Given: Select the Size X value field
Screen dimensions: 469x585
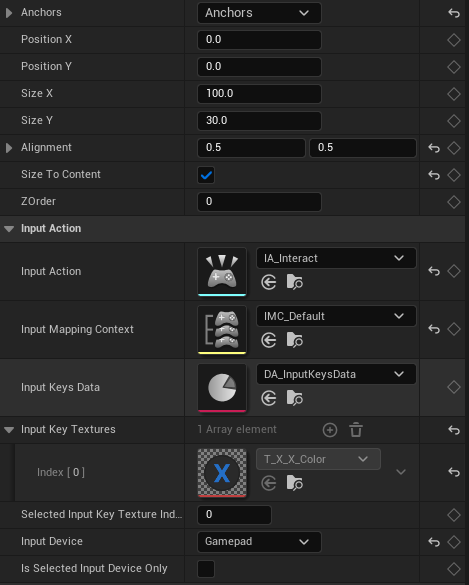Looking at the screenshot, I should tap(259, 94).
